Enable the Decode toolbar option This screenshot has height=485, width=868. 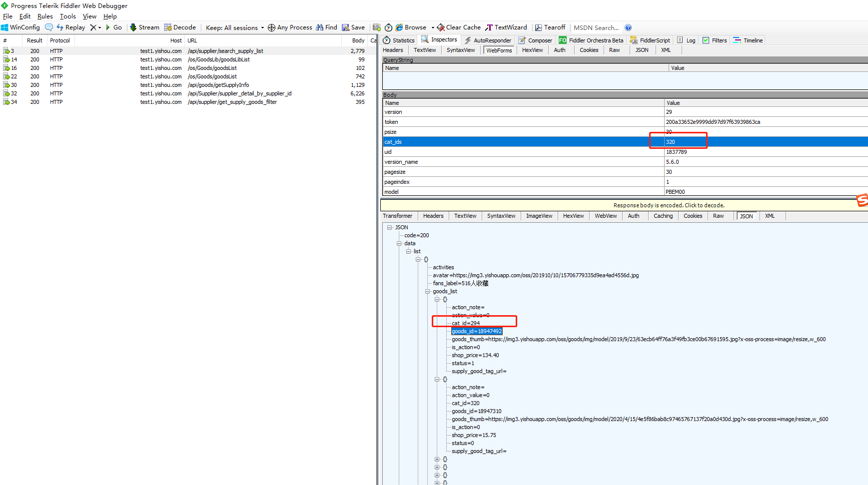pos(180,27)
